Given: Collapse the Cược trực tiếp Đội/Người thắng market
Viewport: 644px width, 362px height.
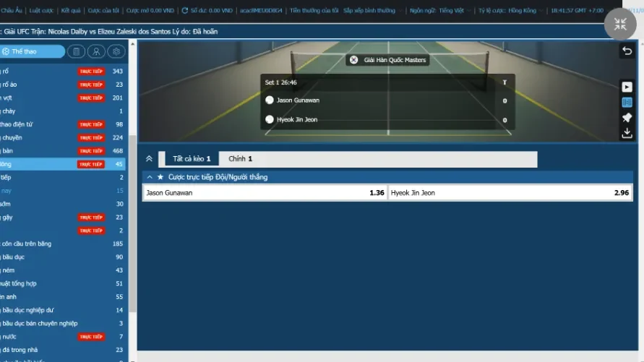Looking at the screenshot, I should (150, 177).
